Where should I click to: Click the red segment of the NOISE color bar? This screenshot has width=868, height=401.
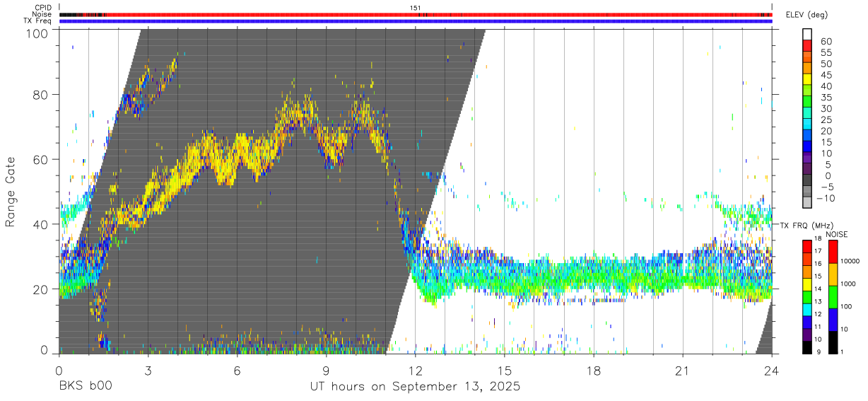[x=833, y=252]
